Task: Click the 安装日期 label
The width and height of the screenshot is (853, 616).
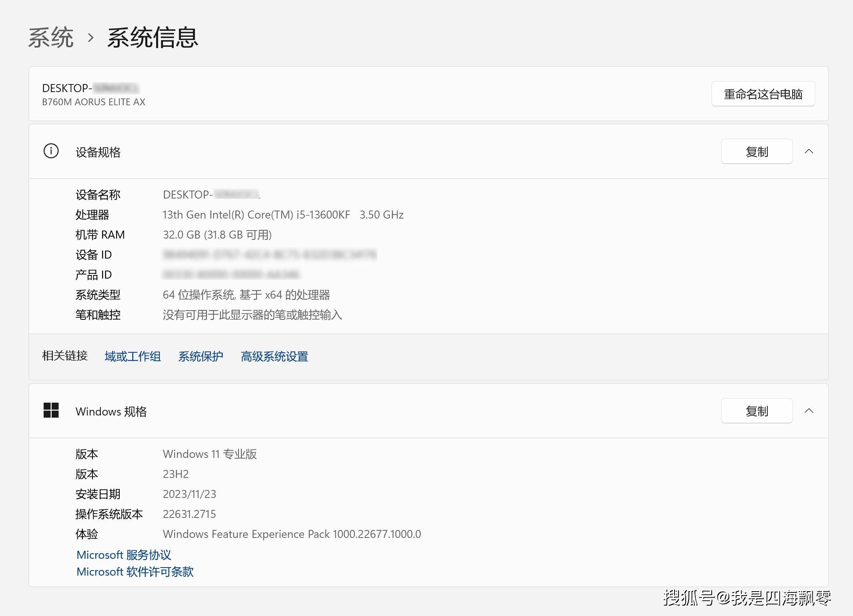Action: click(98, 494)
